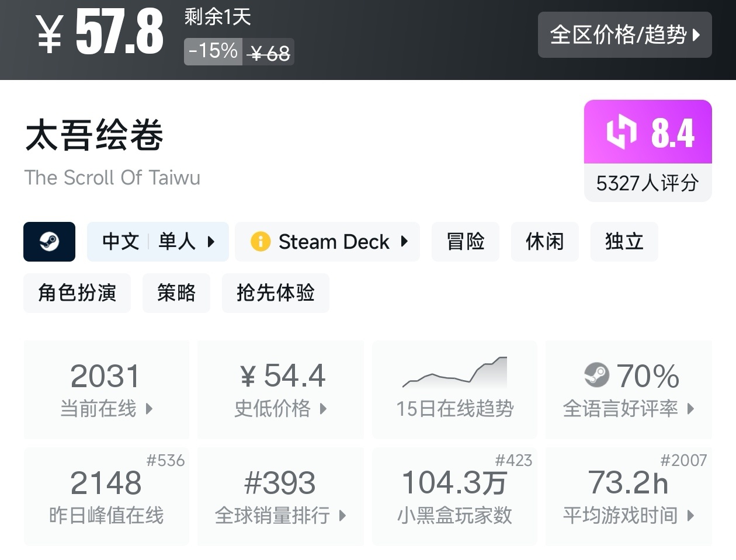This screenshot has height=560, width=736.
Task: Click the Steam Deck yellow info icon
Action: pyautogui.click(x=260, y=242)
